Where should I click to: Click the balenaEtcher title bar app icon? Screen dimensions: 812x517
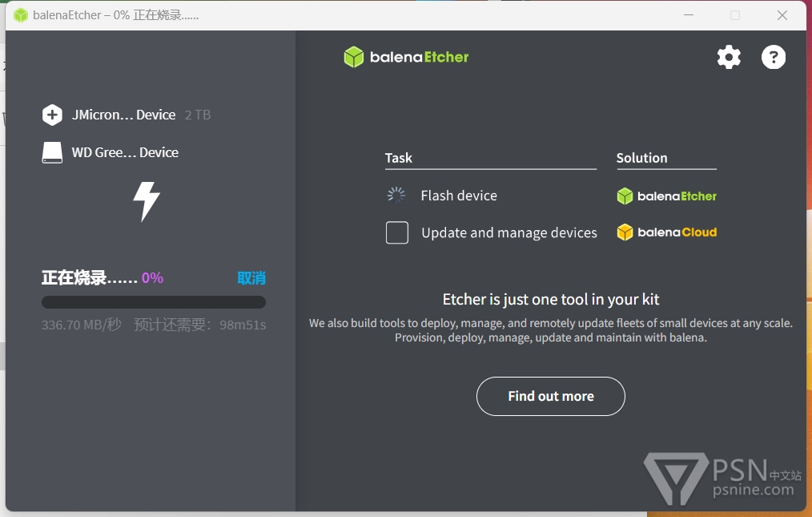pyautogui.click(x=21, y=15)
